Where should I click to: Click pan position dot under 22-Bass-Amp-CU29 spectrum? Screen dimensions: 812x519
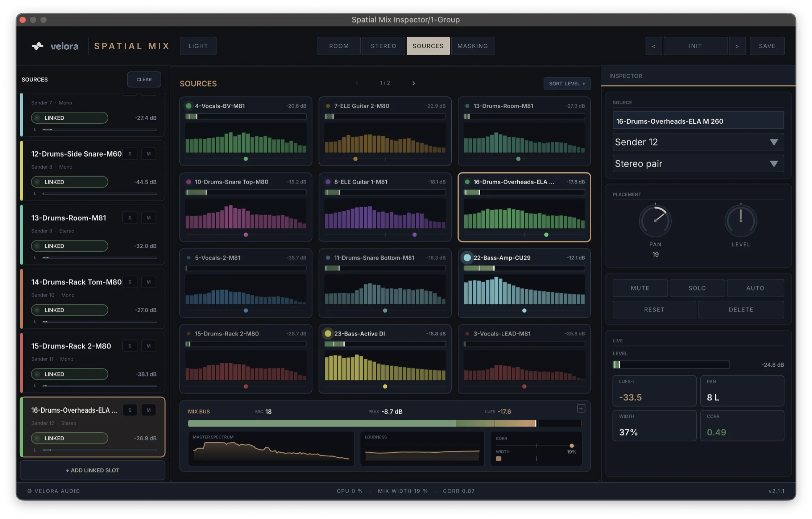[x=524, y=310]
